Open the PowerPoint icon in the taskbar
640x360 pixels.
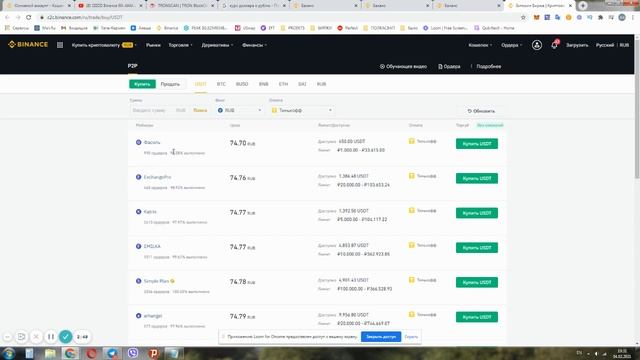153,353
